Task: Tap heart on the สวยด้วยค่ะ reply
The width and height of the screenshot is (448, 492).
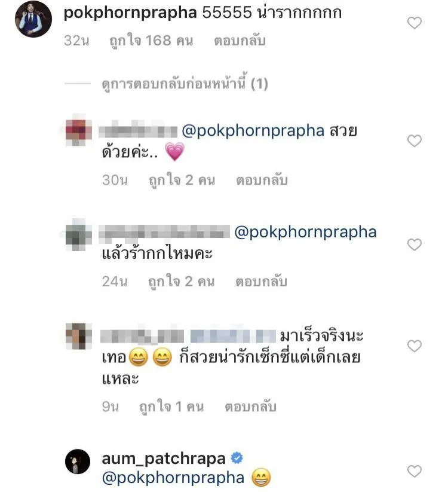Action: point(414,141)
